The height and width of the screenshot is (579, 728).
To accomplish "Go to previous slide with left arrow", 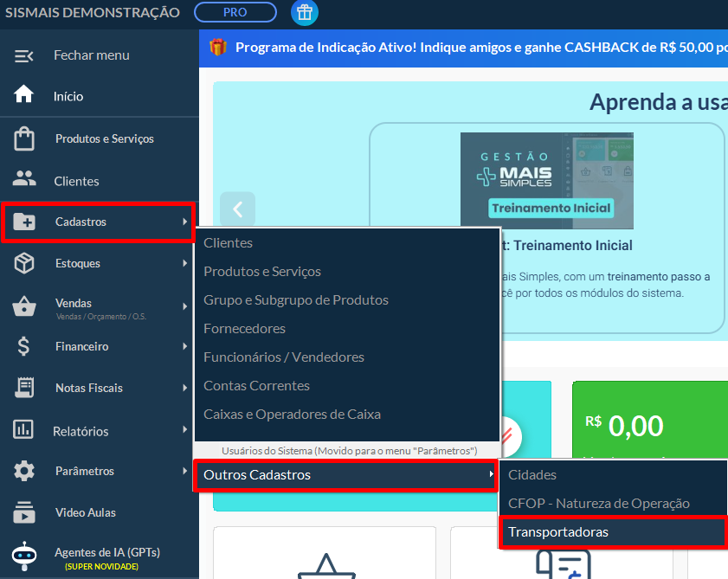I will coord(238,209).
